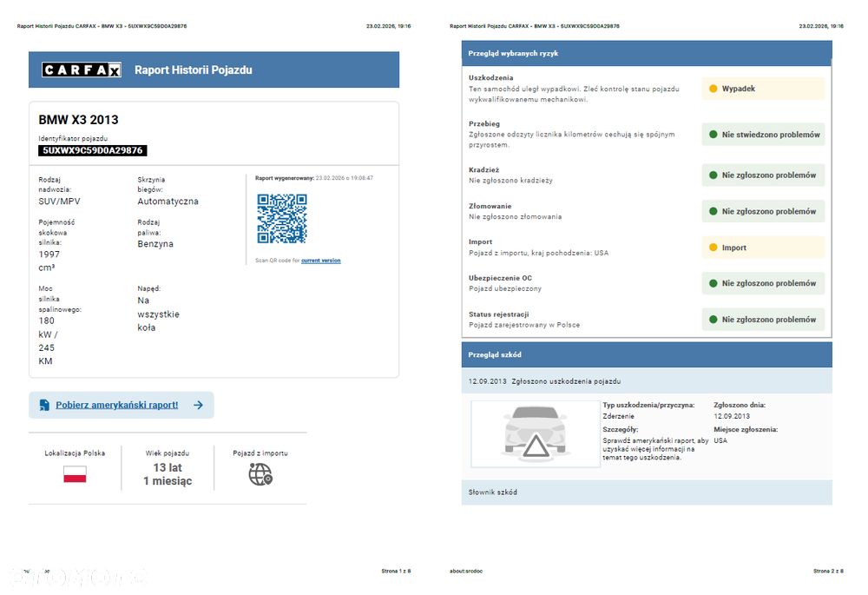868x595 pixels.
Task: Click 'Pojazd zarejestrowany w Polsce' text
Action: [523, 325]
